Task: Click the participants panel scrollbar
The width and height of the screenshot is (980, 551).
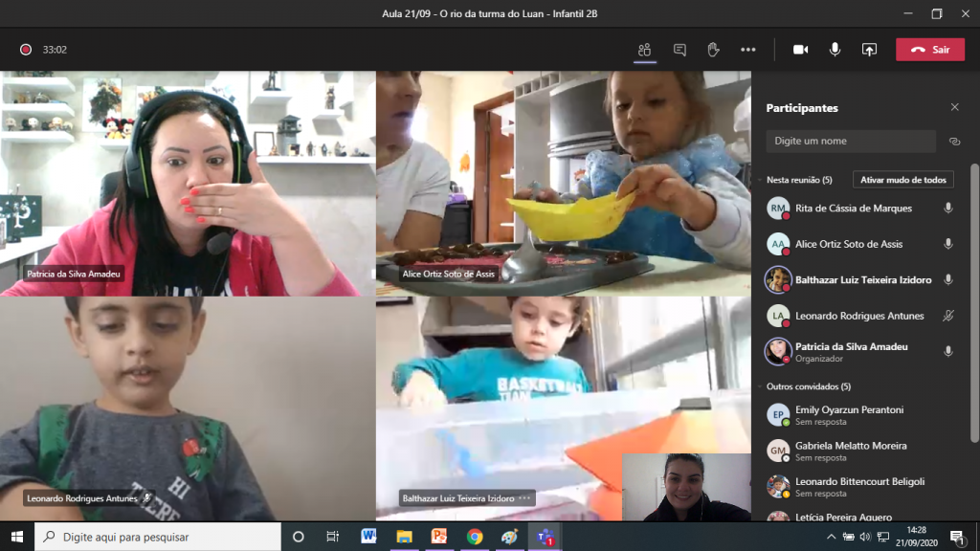Action: [x=974, y=287]
